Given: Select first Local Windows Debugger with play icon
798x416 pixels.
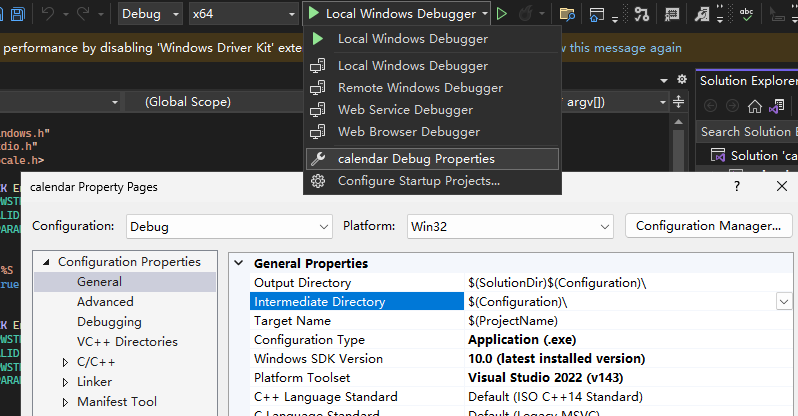Looking at the screenshot, I should tap(433, 39).
